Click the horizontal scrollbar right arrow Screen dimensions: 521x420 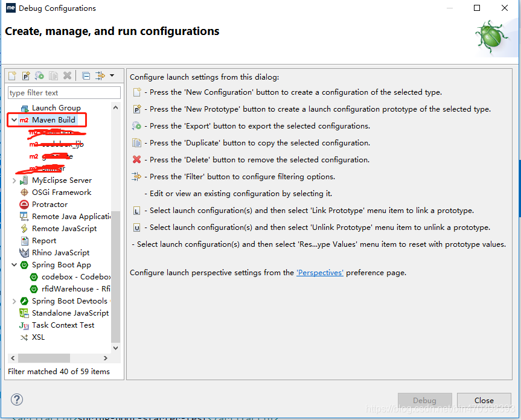pos(105,358)
